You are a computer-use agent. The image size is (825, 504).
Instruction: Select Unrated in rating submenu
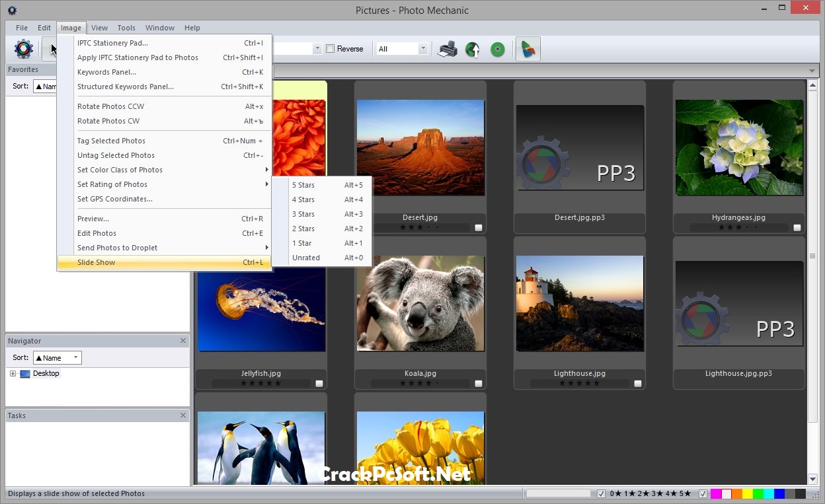[x=322, y=258]
